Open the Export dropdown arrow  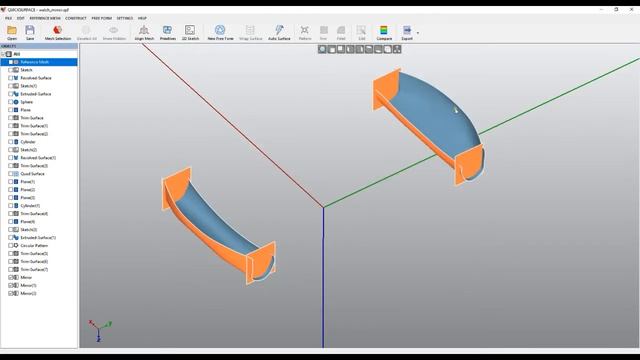418,33
